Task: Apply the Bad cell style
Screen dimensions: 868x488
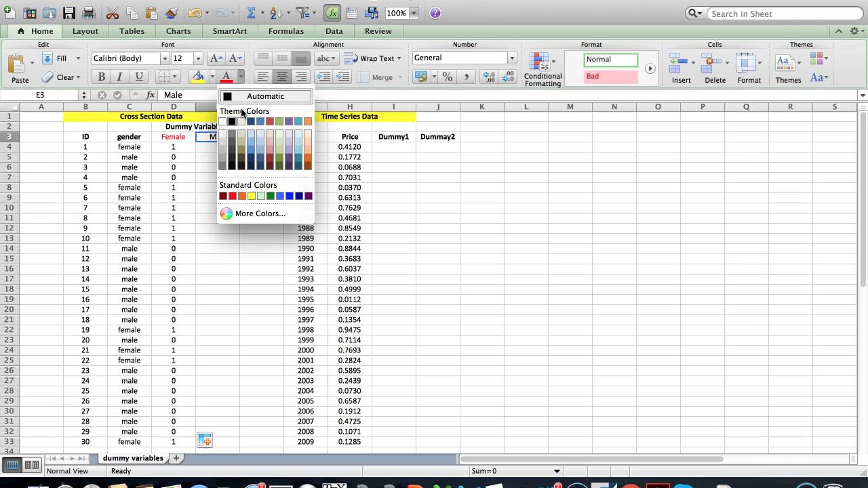Action: (x=610, y=77)
